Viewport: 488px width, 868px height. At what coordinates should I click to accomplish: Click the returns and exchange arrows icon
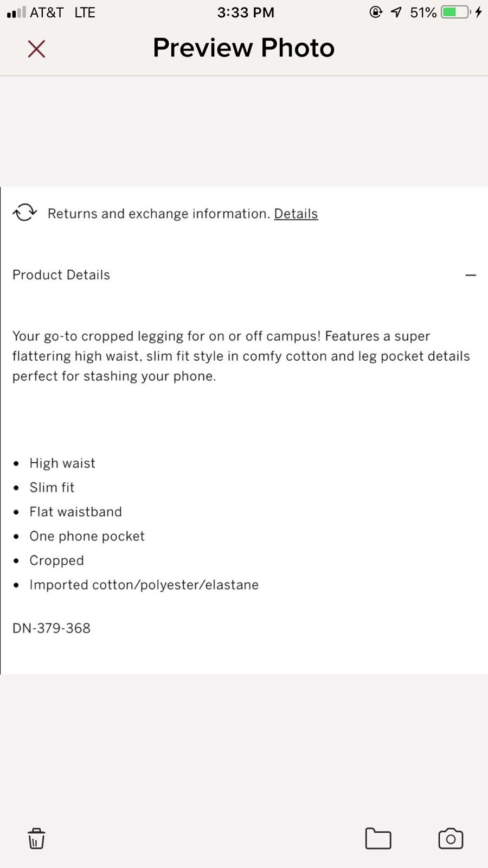(x=25, y=213)
